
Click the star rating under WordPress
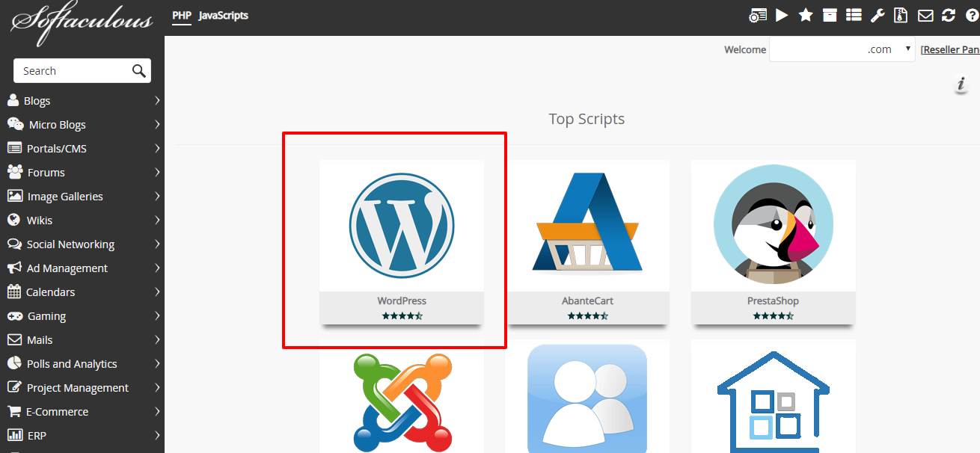pyautogui.click(x=402, y=316)
